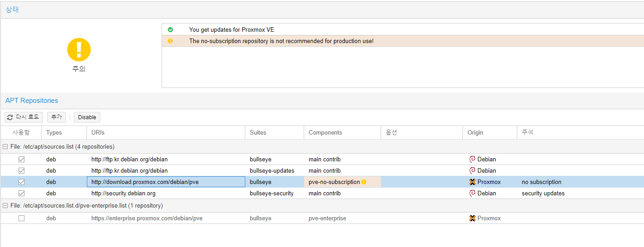Collapse the pve-enterprise.list file group
Screen dimensions: 644x247
tap(5, 206)
